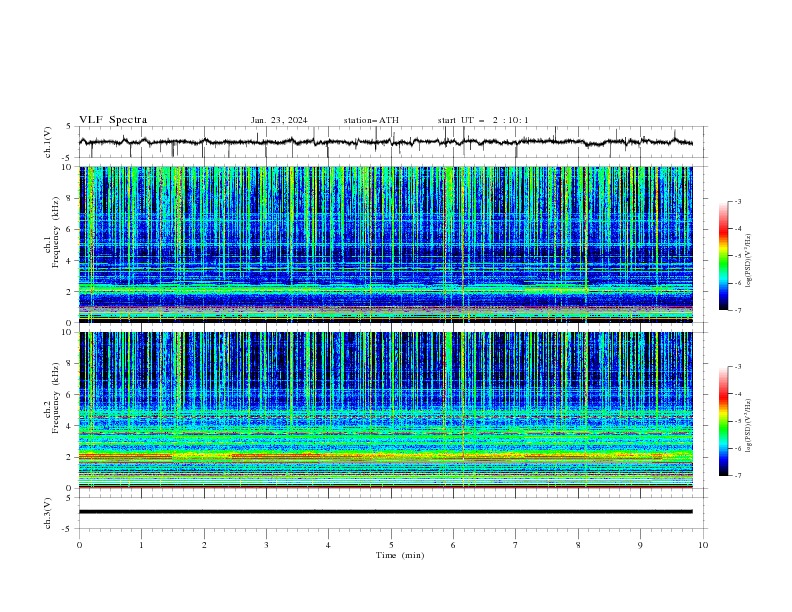The image size is (792, 612).
Task: Click inside the ch.1 spectrogram panel
Action: coord(386,244)
